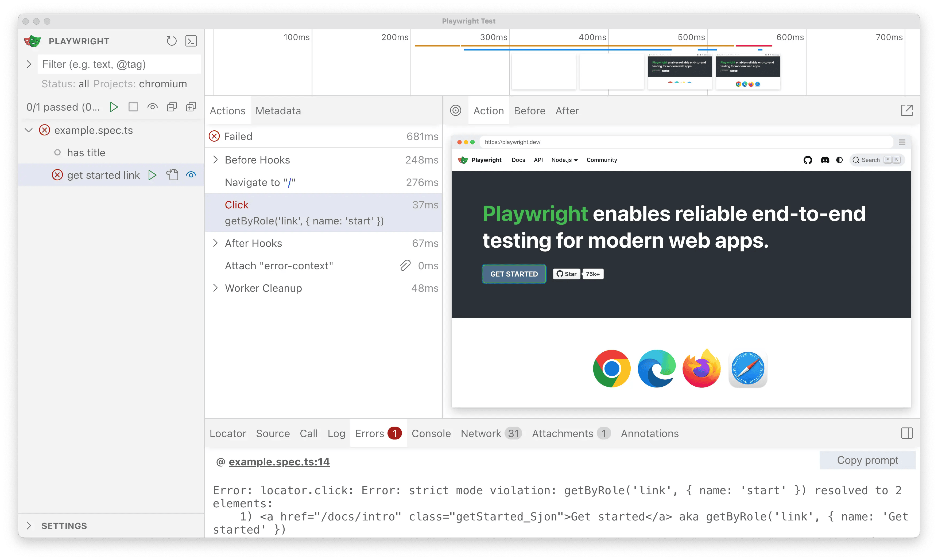This screenshot has width=938, height=560.
Task: Toggle watch mode eye for all tests
Action: (x=153, y=107)
